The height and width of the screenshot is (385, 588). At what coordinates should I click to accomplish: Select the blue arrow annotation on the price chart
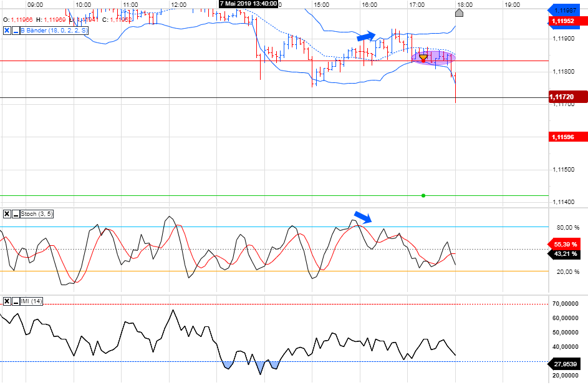pyautogui.click(x=367, y=37)
